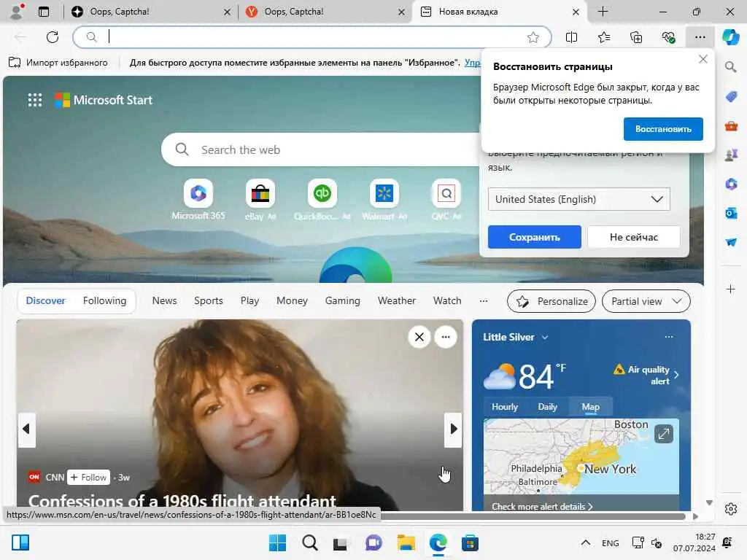The width and height of the screenshot is (747, 560).
Task: Open the sidebar Tools briefcase icon
Action: (x=731, y=126)
